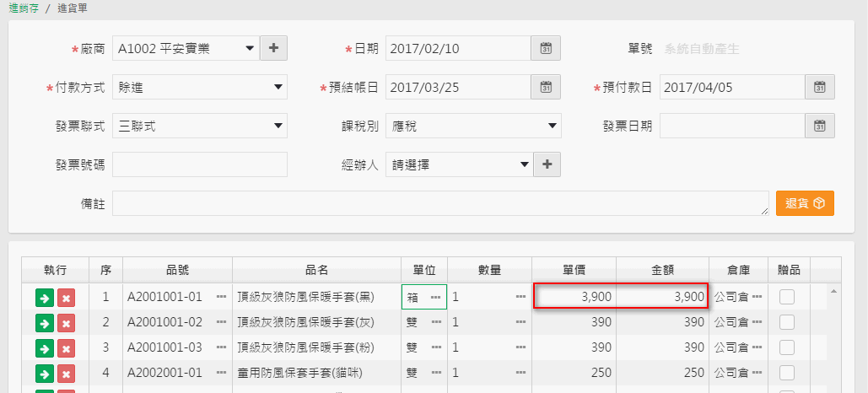Click the table scrollbar up arrow
868x393 pixels.
[833, 291]
